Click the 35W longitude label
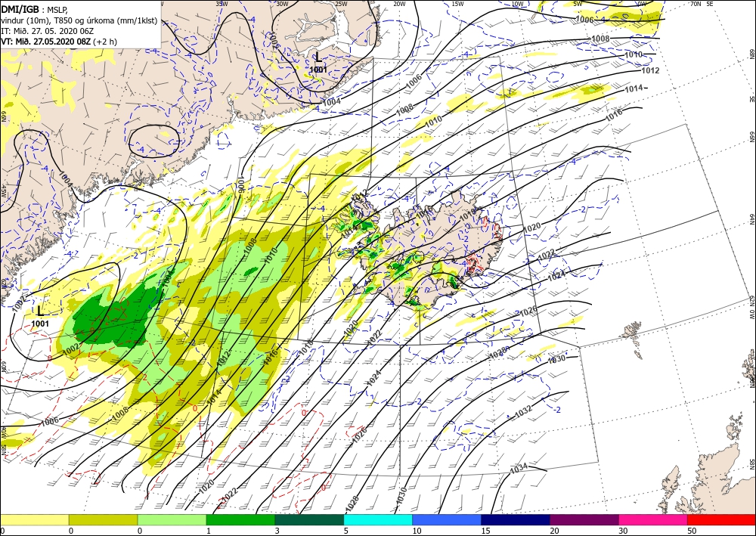756x536 pixels. (222, 3)
